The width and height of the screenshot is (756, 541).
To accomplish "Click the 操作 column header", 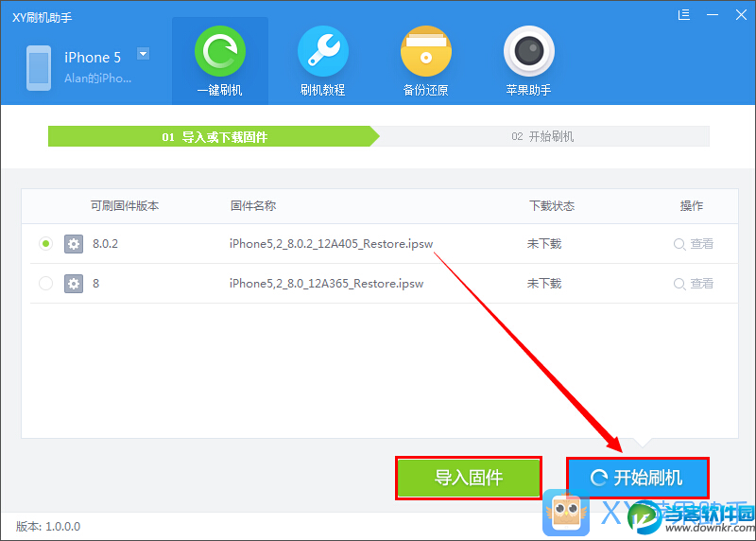I will tap(692, 206).
